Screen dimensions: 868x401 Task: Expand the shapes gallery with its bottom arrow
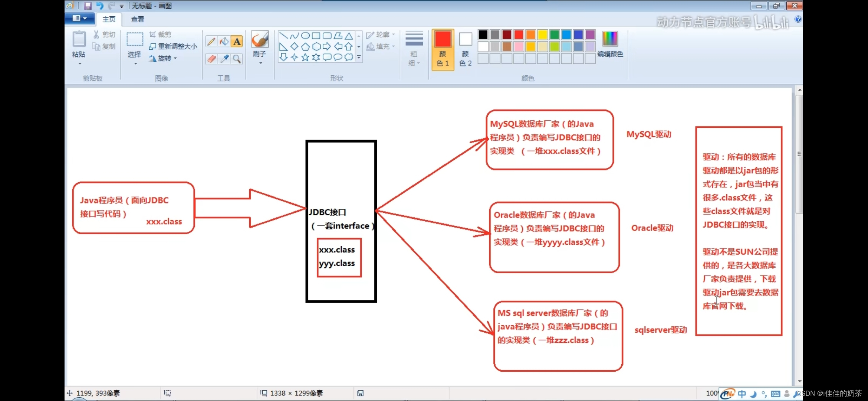[359, 58]
